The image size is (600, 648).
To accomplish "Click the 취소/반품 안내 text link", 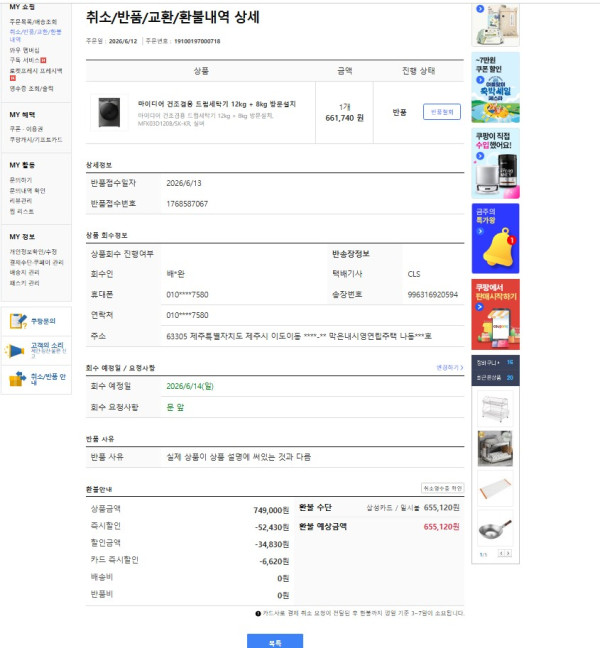I will click(48, 379).
